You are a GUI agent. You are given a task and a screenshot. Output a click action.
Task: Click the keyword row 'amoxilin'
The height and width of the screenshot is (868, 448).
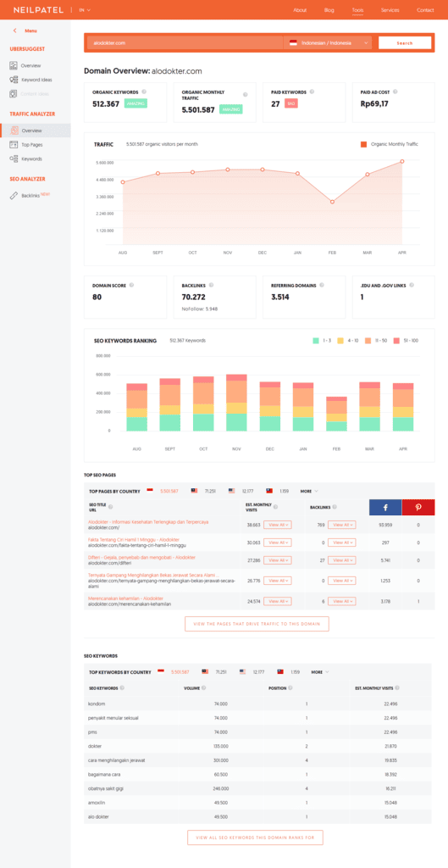click(x=259, y=803)
